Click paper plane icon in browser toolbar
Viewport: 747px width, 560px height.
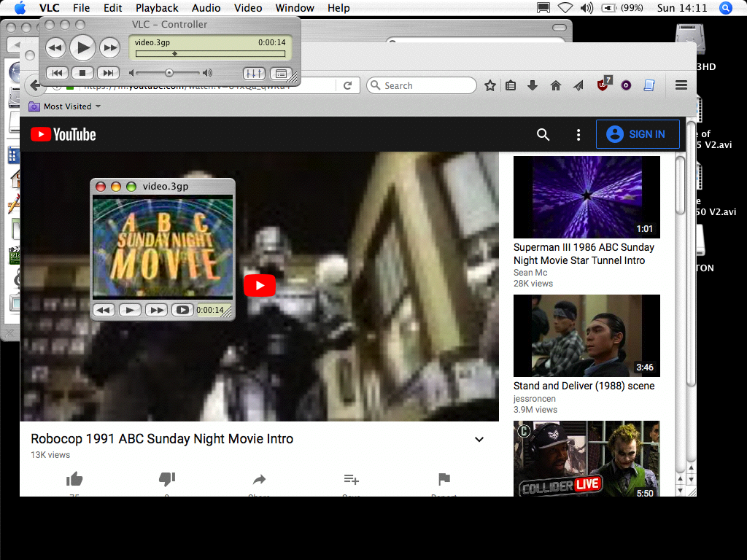click(578, 86)
